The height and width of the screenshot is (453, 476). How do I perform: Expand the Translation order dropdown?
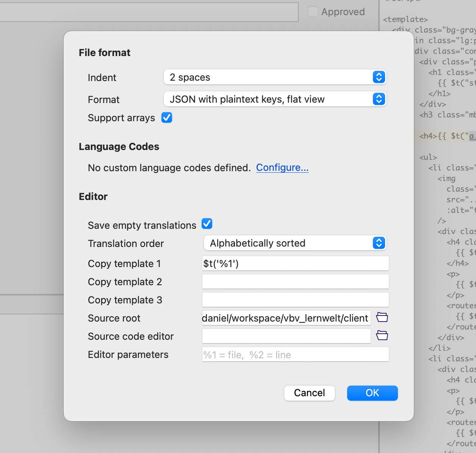click(x=294, y=243)
